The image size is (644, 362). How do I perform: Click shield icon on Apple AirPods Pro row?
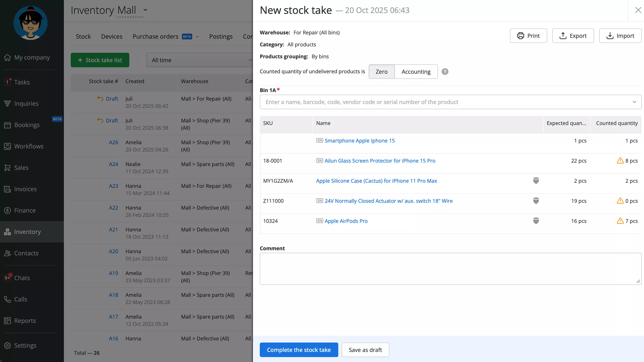pos(536,221)
